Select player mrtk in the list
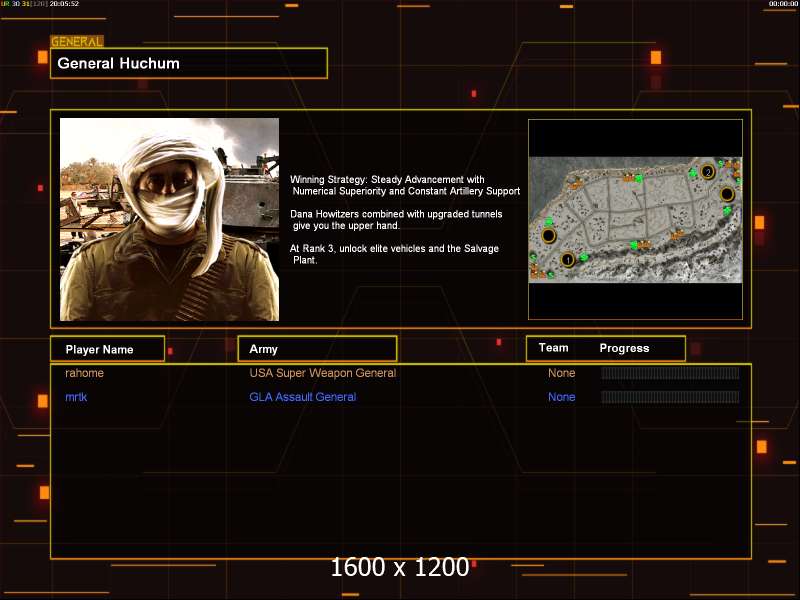 tap(78, 397)
